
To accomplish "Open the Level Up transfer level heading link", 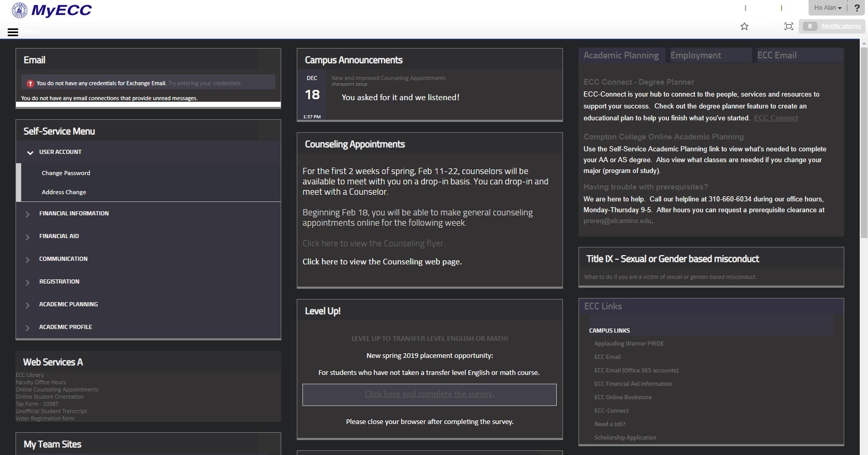I will pyautogui.click(x=430, y=339).
